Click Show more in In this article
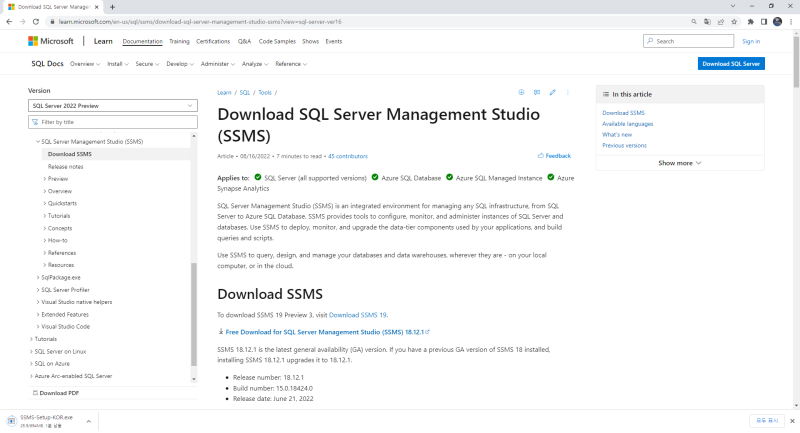The width and height of the screenshot is (800, 433). pos(680,163)
